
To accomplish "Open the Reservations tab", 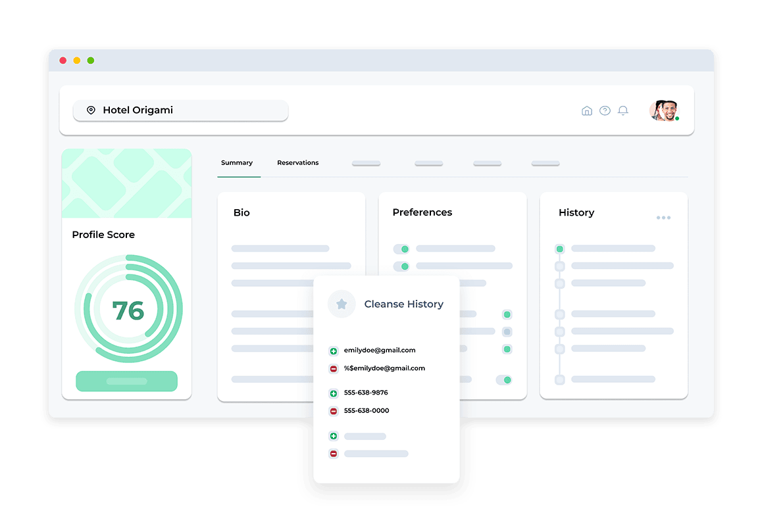I will [297, 162].
